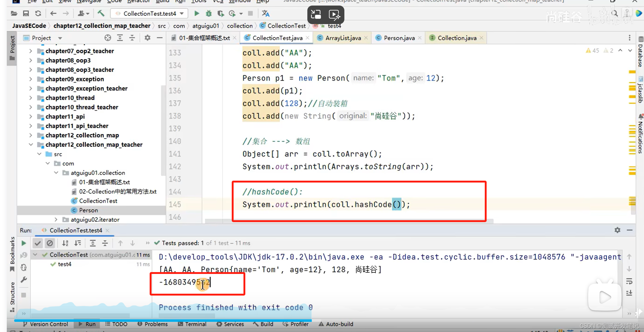Click the Build project hammer icon
This screenshot has width=644, height=332.
[x=101, y=14]
